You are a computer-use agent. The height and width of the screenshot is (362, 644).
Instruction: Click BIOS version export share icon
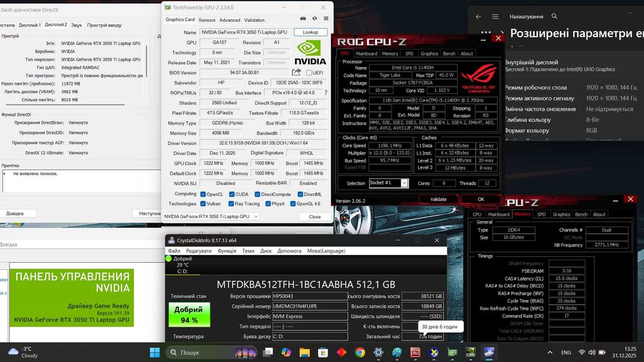[296, 72]
